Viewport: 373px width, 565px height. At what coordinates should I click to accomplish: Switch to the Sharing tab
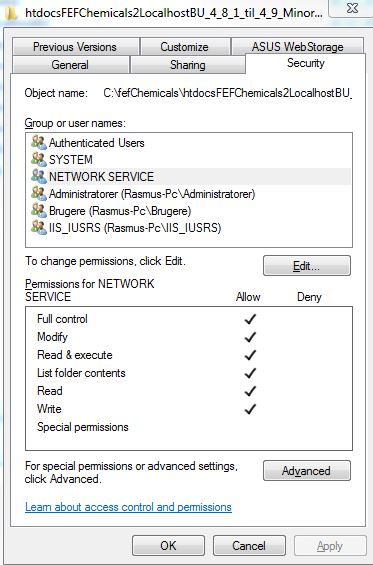click(187, 65)
